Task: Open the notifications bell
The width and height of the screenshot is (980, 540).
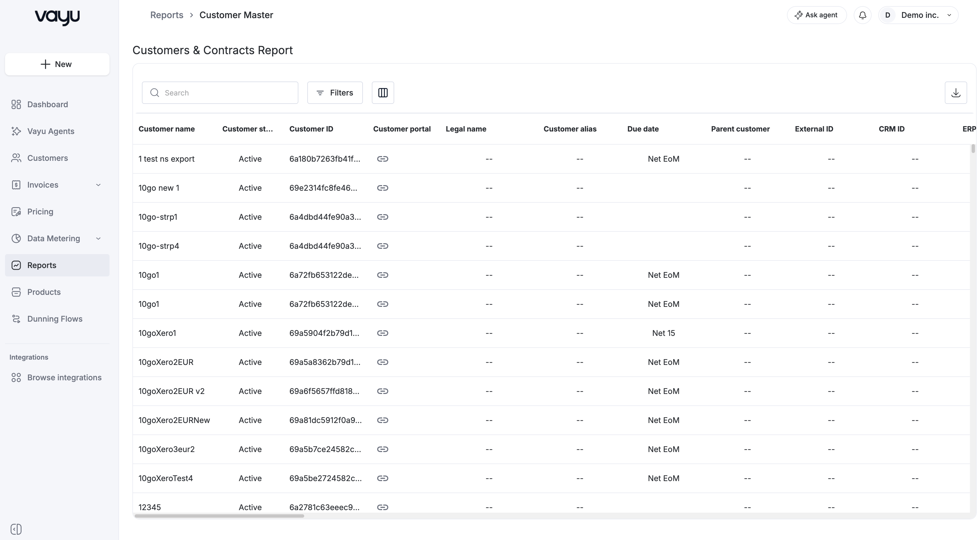Action: coord(862,15)
